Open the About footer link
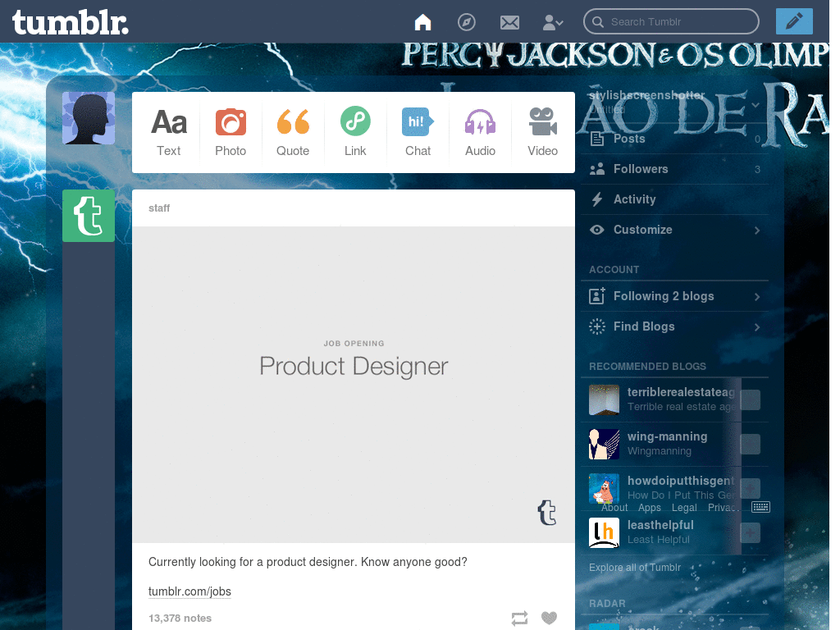This screenshot has height=630, width=840. coord(614,507)
